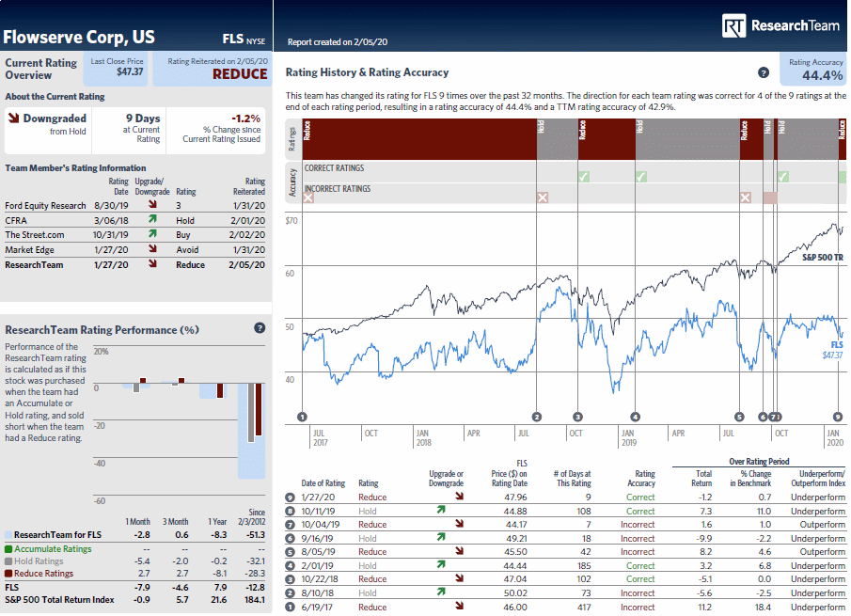Select chart timeline marker 2
851x616 pixels.
click(x=537, y=417)
